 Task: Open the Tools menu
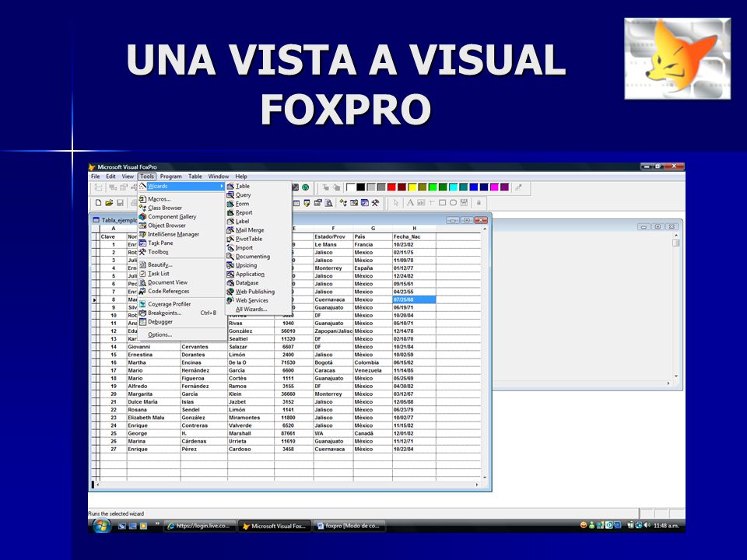click(x=147, y=177)
